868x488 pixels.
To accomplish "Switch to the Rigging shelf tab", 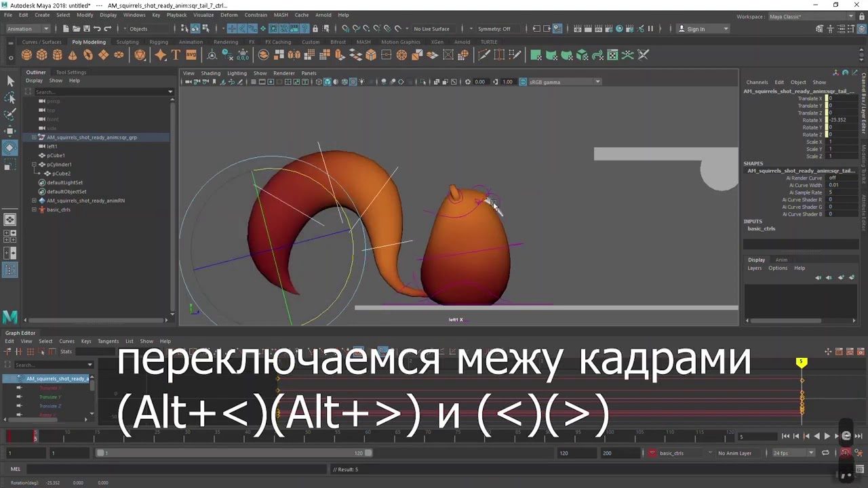I will click(x=159, y=42).
